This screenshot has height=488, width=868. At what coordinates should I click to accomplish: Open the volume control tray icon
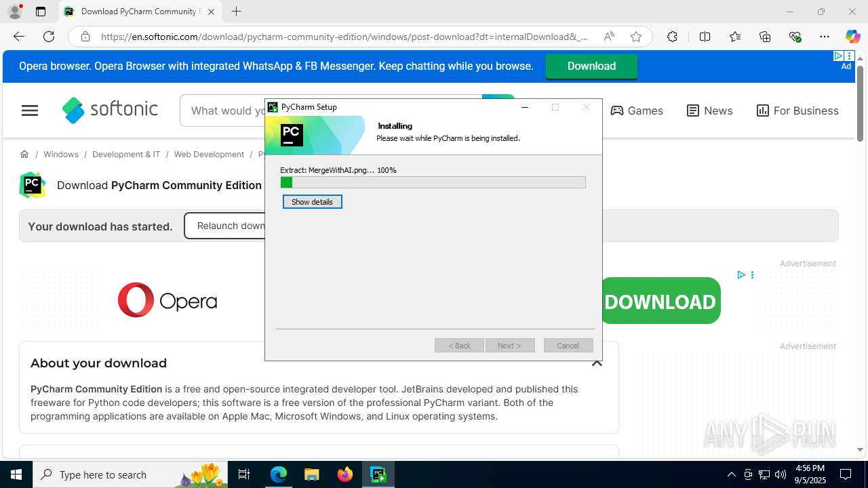coord(781,474)
